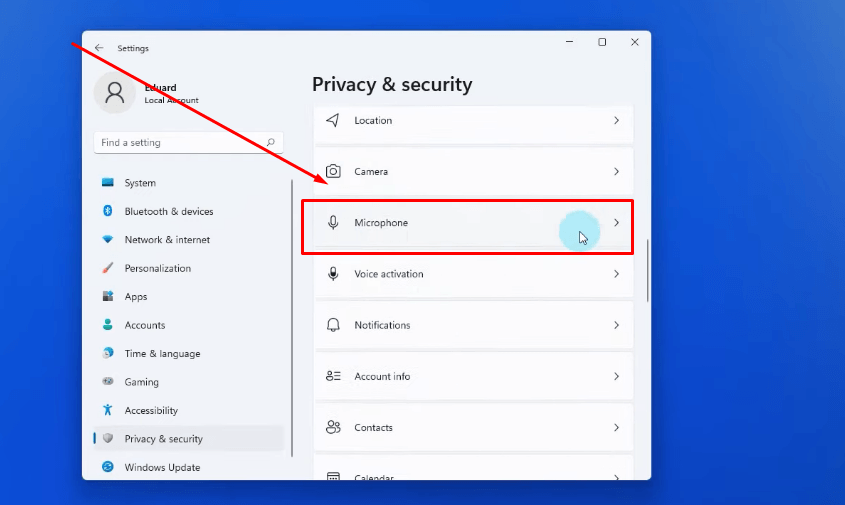Open the Account info label

point(382,376)
